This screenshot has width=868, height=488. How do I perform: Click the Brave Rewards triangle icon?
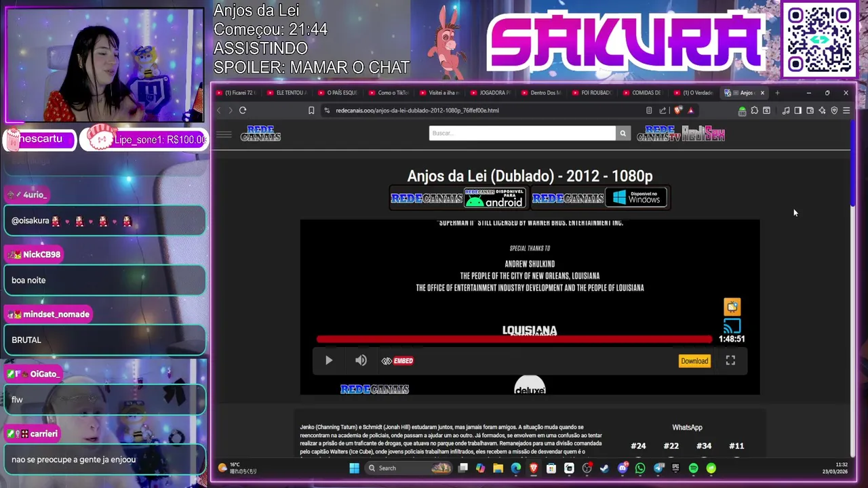pos(690,110)
